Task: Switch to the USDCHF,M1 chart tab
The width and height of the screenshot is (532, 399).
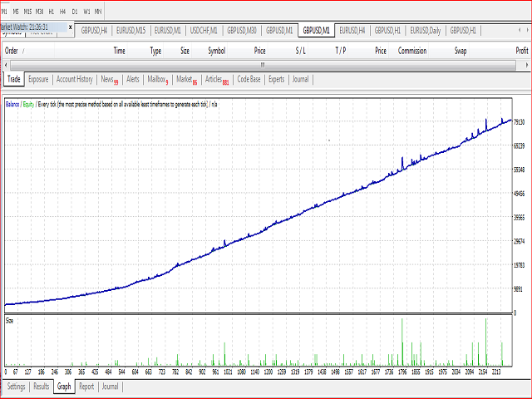Action: pyautogui.click(x=204, y=31)
